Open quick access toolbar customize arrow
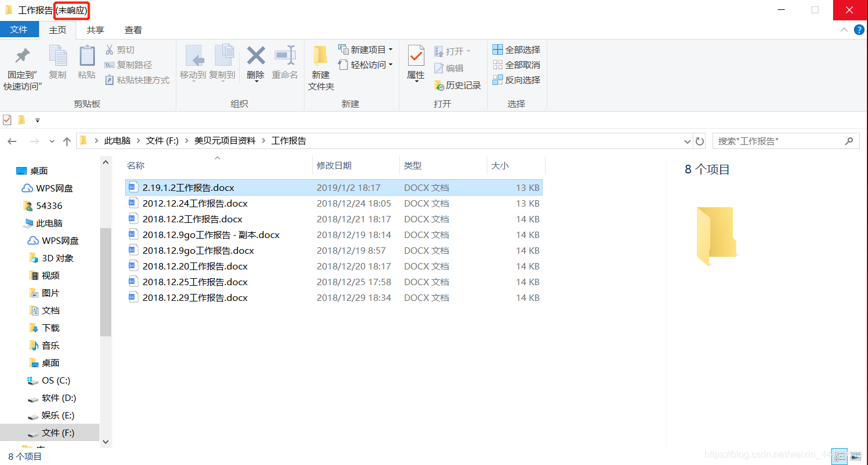868x465 pixels. (37, 120)
